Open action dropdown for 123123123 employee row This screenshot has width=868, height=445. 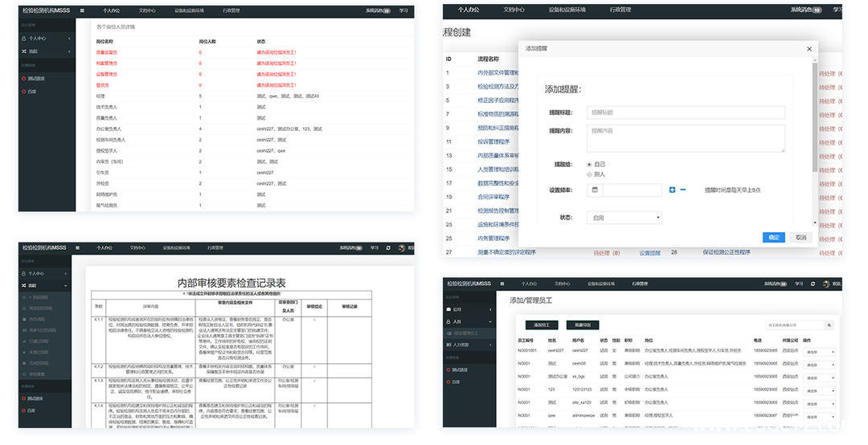point(819,390)
